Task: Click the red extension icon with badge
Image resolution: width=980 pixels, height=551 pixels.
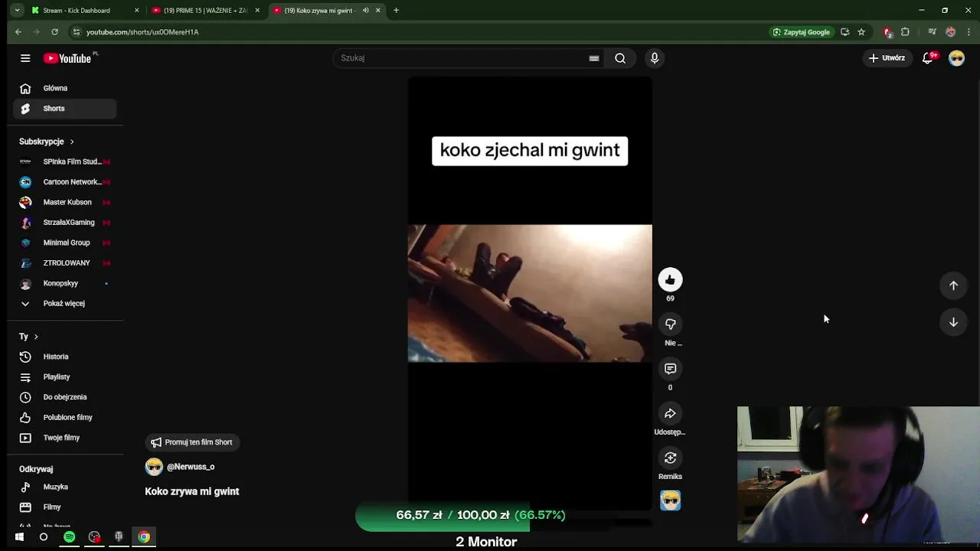Action: click(x=887, y=32)
